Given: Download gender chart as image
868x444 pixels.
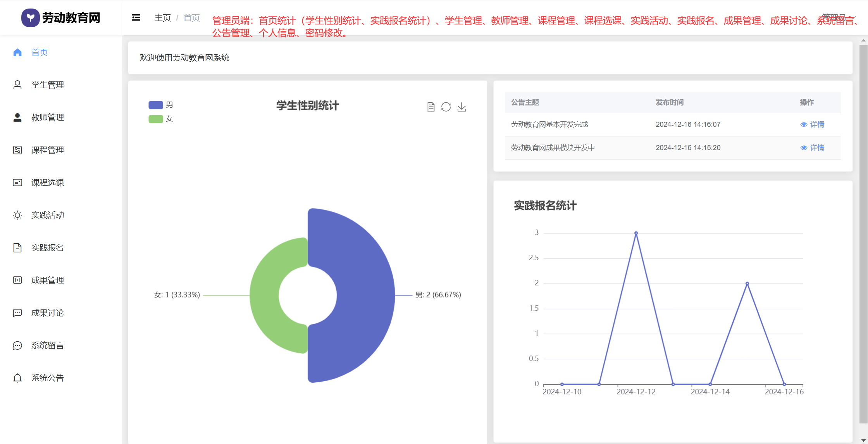Looking at the screenshot, I should [x=462, y=107].
